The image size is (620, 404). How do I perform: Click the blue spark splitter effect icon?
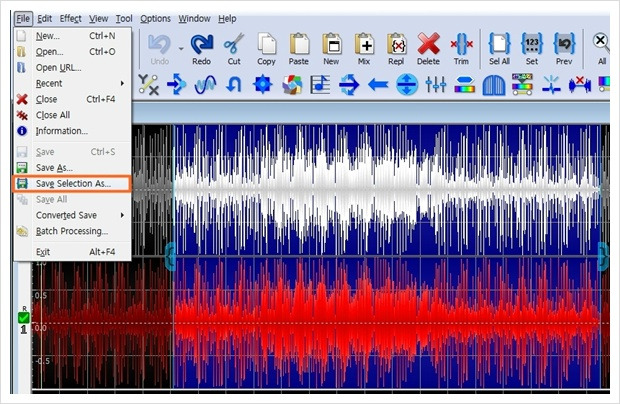pyautogui.click(x=551, y=85)
